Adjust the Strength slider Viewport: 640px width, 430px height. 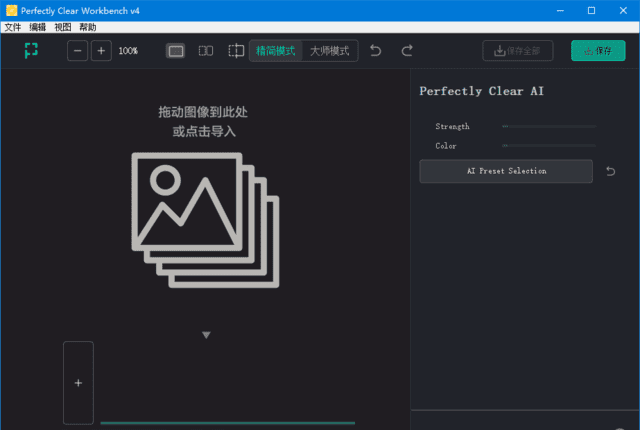pos(549,126)
